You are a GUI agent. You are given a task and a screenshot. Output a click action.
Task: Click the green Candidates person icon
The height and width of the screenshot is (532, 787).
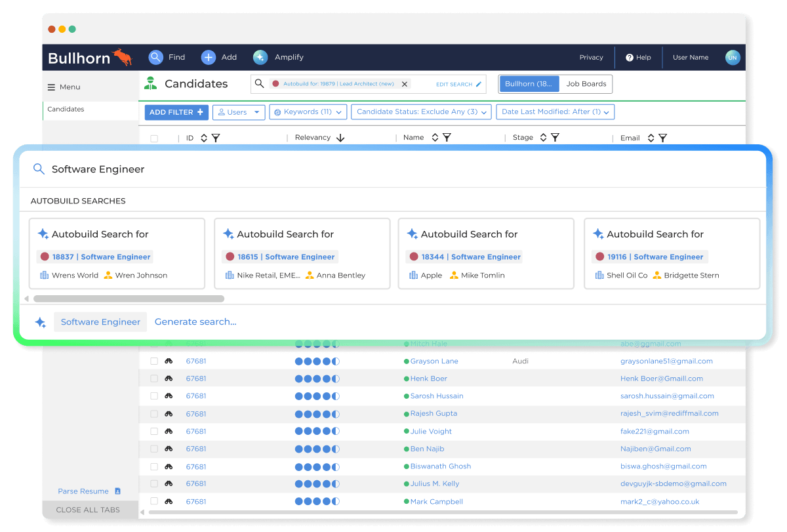tap(151, 83)
